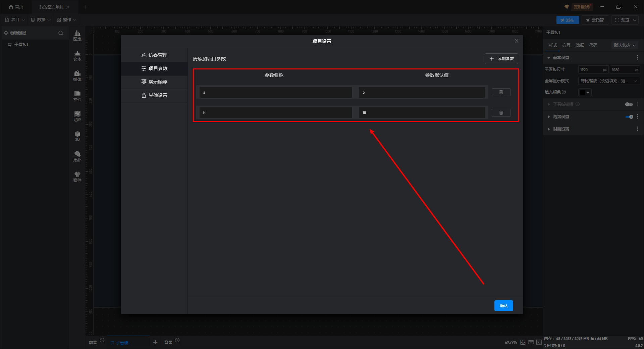Close the 项目设置 dialog
This screenshot has width=644, height=349.
coord(516,41)
